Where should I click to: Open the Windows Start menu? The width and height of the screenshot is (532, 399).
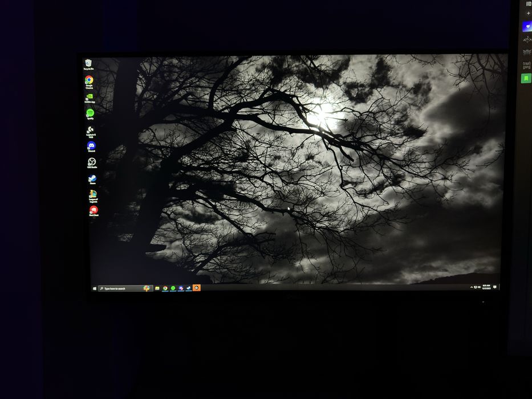point(94,288)
